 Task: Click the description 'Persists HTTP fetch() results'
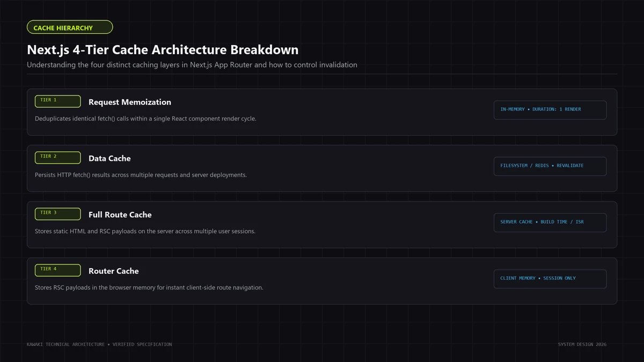141,175
